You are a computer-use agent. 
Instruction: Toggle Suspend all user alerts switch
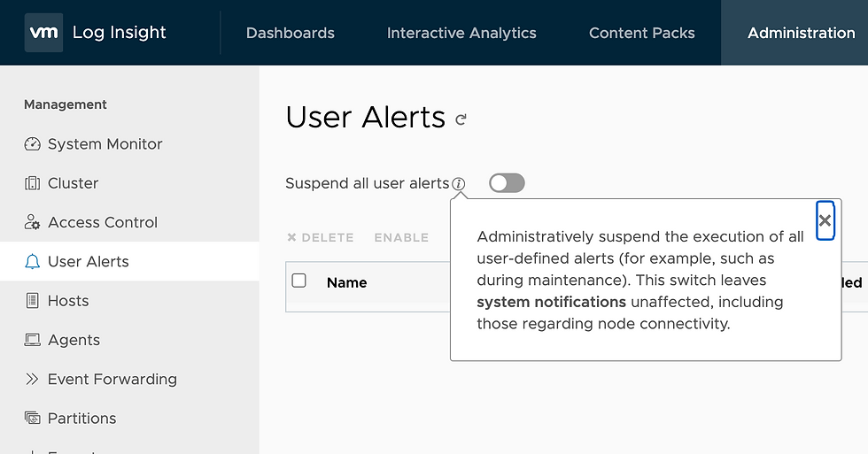pos(507,183)
